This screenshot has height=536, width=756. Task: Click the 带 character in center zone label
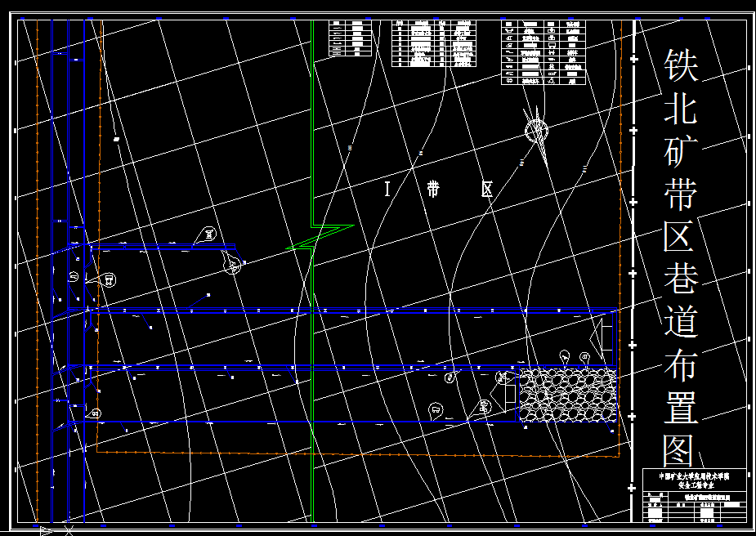[433, 189]
